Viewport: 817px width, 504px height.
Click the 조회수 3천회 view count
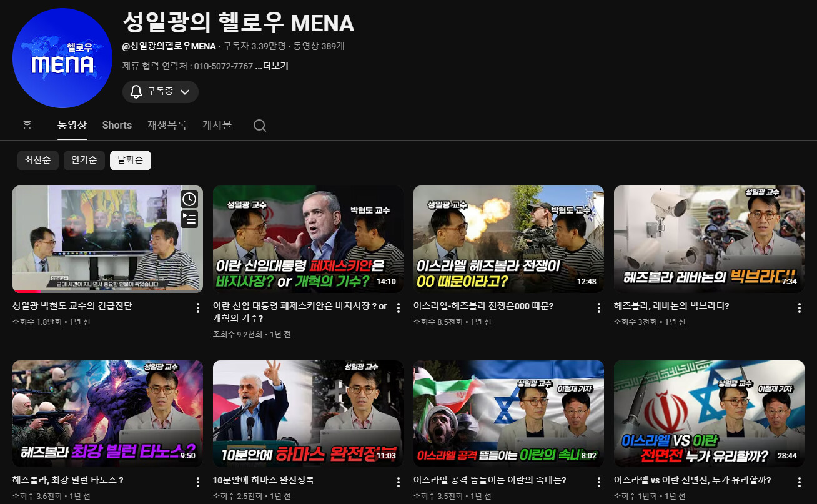click(x=635, y=322)
